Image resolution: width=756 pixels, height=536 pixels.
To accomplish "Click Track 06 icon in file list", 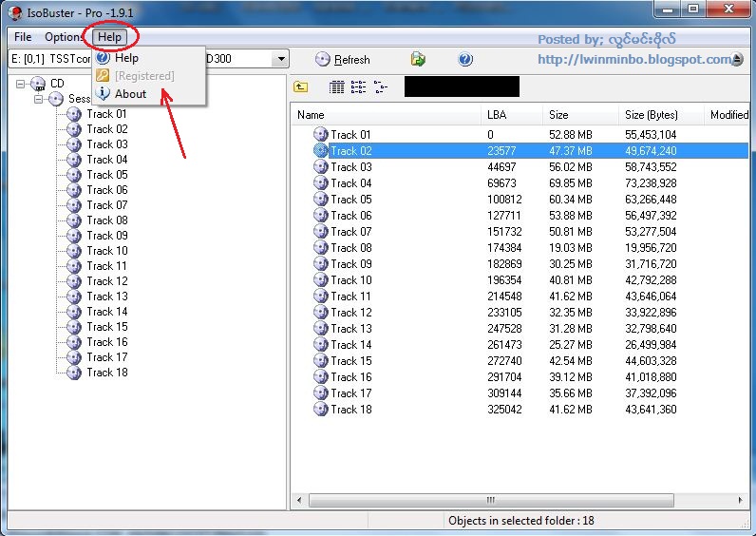I will [321, 215].
